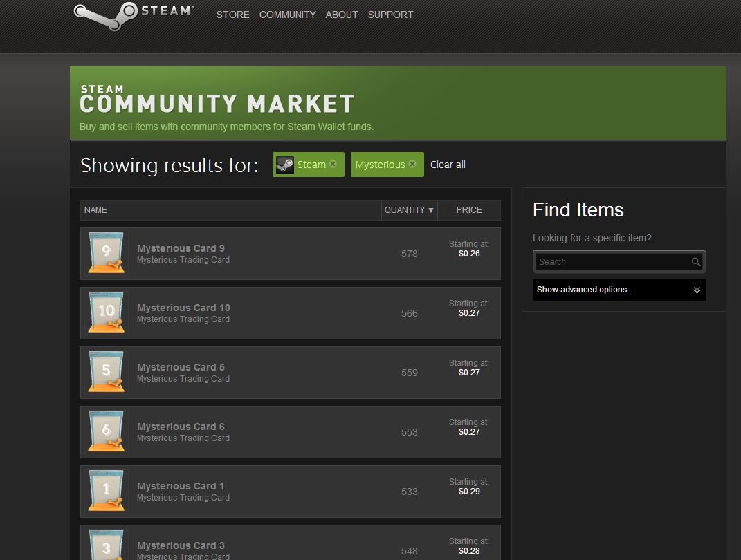Viewport: 741px width, 560px height.
Task: Sort by the Quantity column arrow
Action: tap(430, 210)
